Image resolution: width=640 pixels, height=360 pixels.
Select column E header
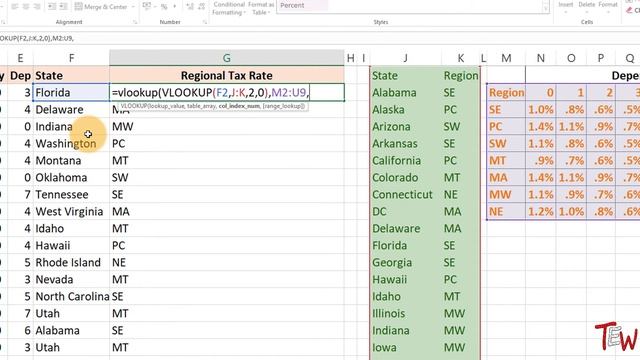click(x=20, y=58)
